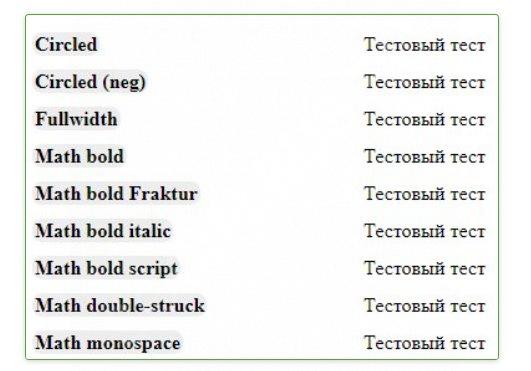Screen dimensions: 531x371
Task: Click the Math bold script row's sample text
Action: click(x=425, y=268)
